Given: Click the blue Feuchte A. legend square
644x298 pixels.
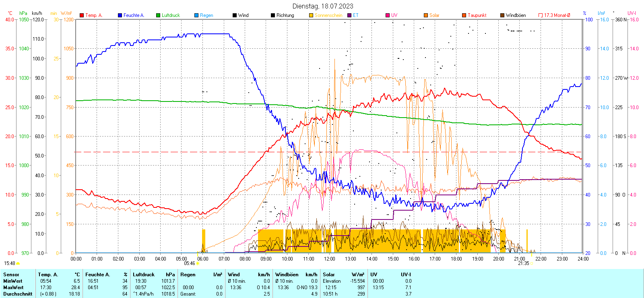Looking at the screenshot, I should pyautogui.click(x=120, y=15).
